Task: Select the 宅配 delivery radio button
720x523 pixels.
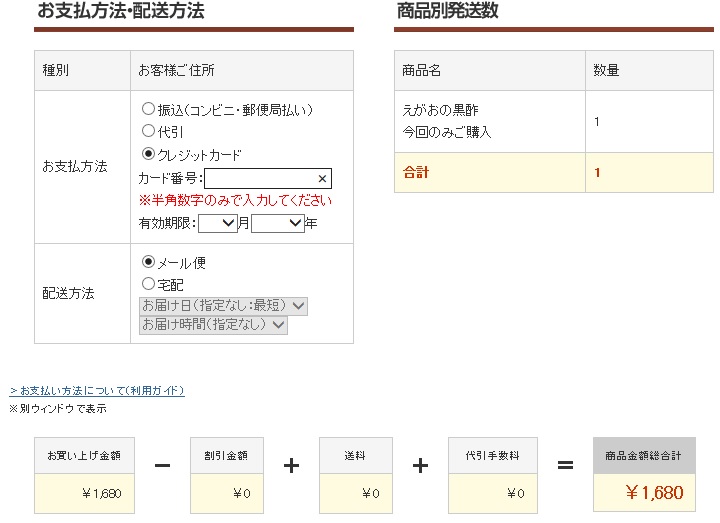Action: click(149, 284)
